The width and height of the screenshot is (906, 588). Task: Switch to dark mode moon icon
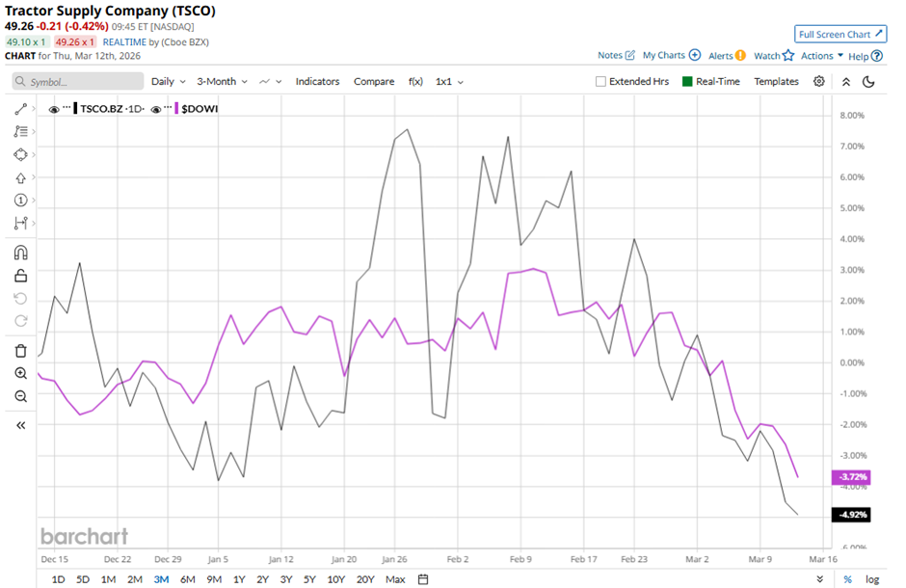(868, 82)
